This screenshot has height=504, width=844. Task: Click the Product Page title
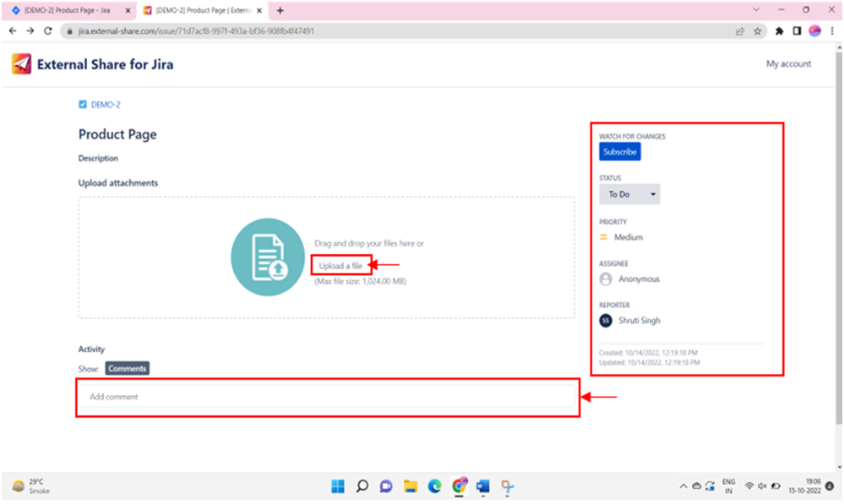point(117,134)
